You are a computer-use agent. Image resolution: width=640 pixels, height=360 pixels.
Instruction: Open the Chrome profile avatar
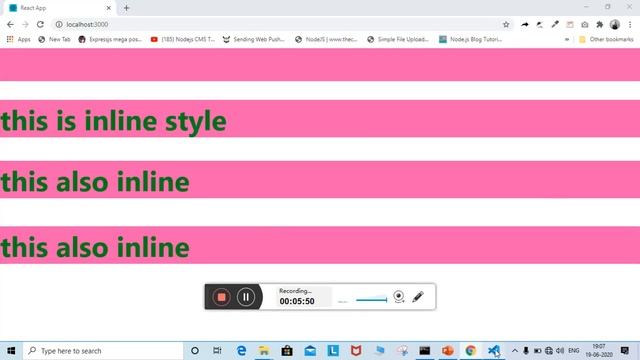615,24
